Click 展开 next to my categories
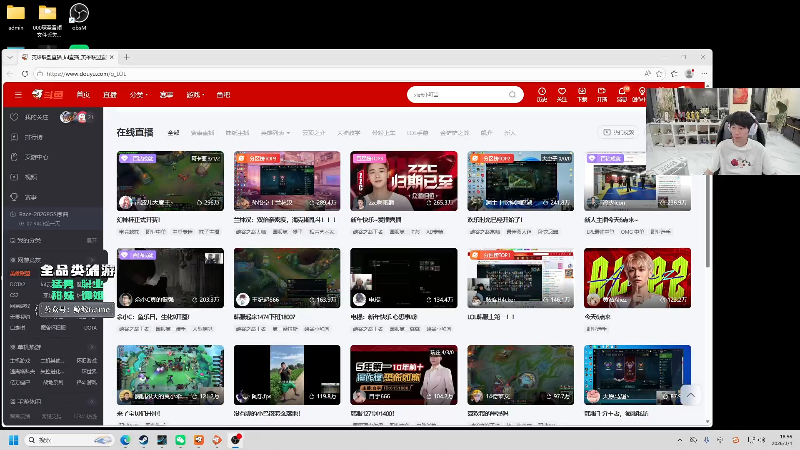 click(91, 240)
